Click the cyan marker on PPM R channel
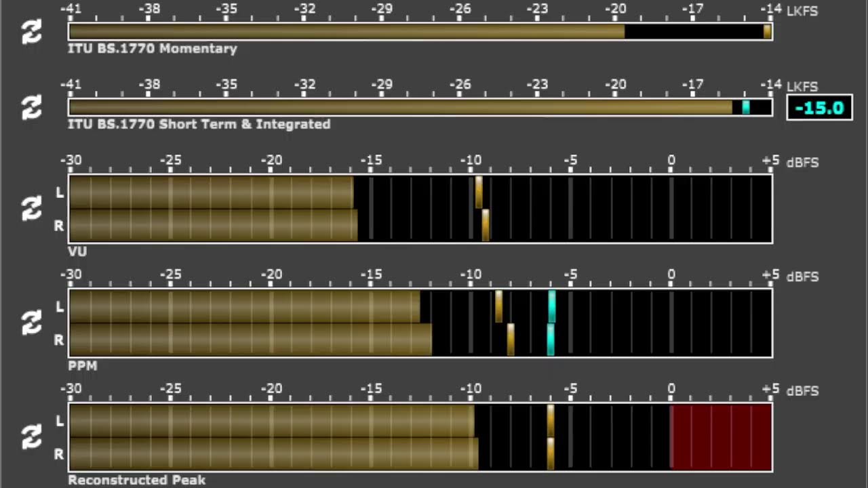The image size is (868, 488). click(551, 340)
